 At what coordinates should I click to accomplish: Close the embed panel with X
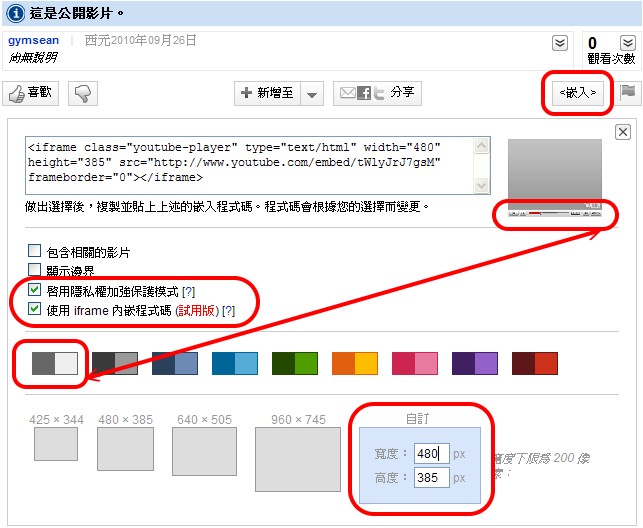622,132
